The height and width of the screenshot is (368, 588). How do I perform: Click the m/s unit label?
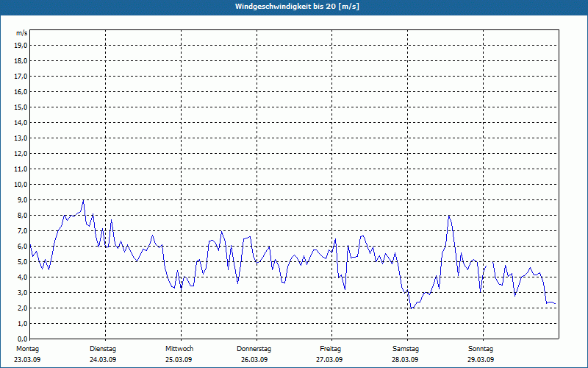21,33
